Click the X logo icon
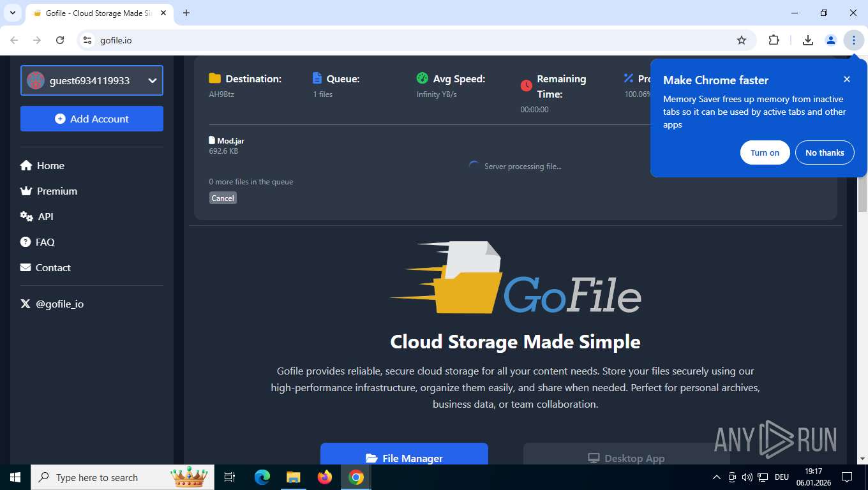Screen dimensions: 868x490 coord(26,304)
